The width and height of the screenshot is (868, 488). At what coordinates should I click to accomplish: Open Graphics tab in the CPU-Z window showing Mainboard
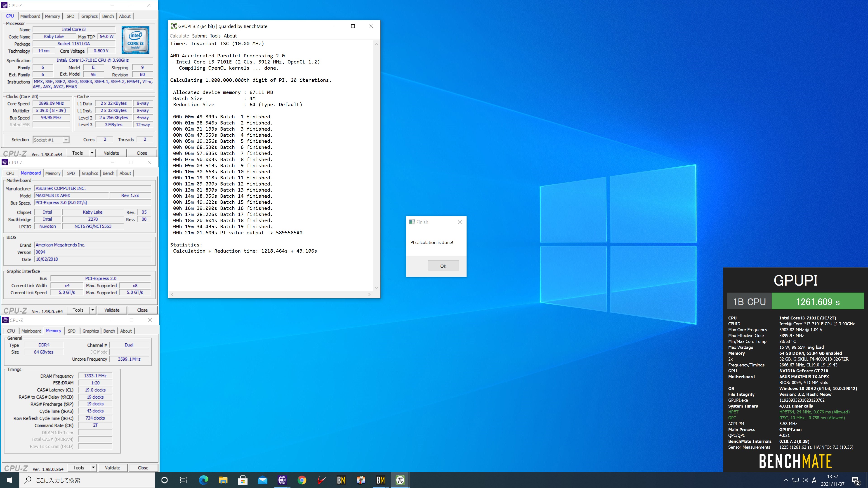[x=90, y=173]
